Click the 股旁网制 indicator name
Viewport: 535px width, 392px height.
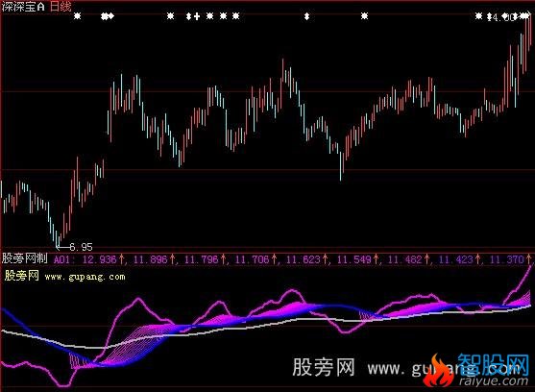(x=25, y=258)
